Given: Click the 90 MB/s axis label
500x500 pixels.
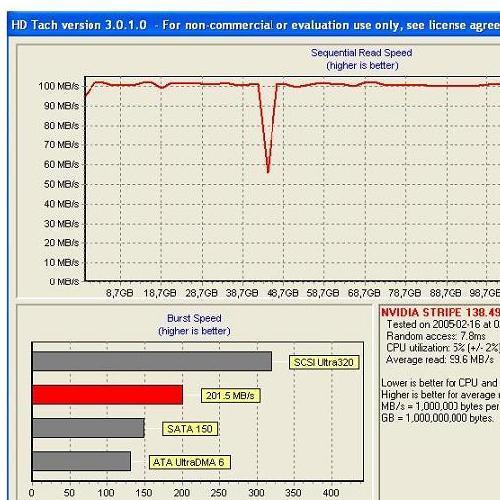Looking at the screenshot, I should 61,106.
